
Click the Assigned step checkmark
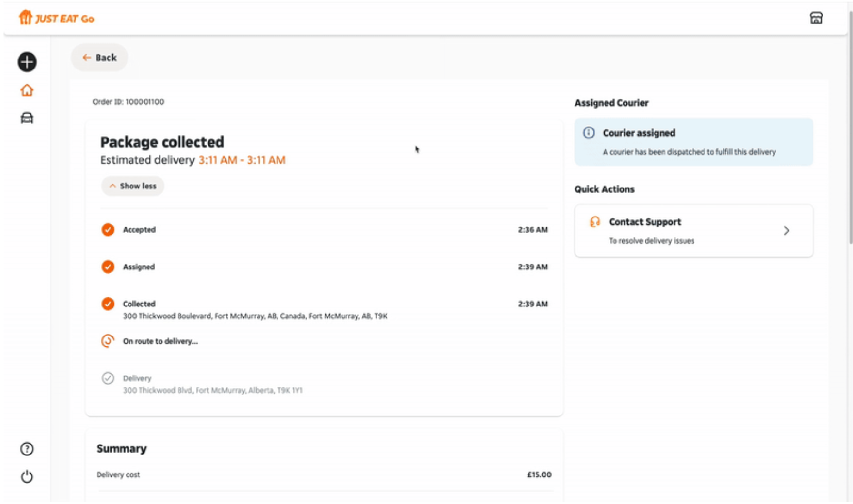[108, 267]
